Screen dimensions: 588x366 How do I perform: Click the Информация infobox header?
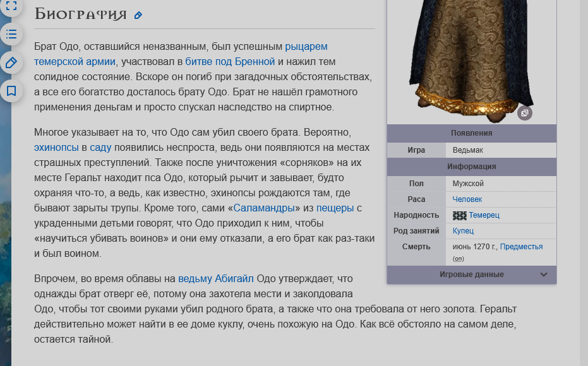pos(472,167)
